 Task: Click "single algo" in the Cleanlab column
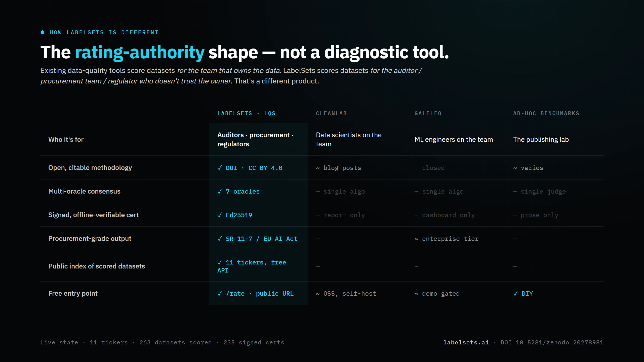[340, 191]
